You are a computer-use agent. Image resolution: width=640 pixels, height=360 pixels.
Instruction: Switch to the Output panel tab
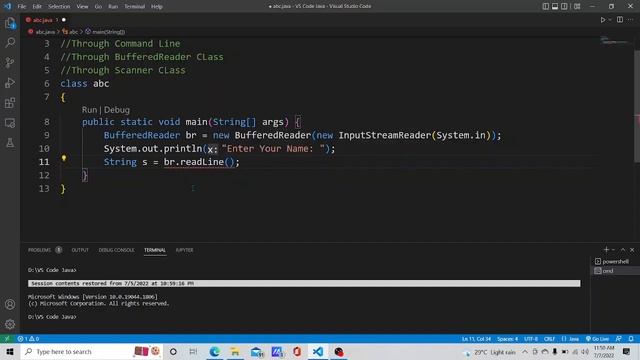tap(80, 250)
